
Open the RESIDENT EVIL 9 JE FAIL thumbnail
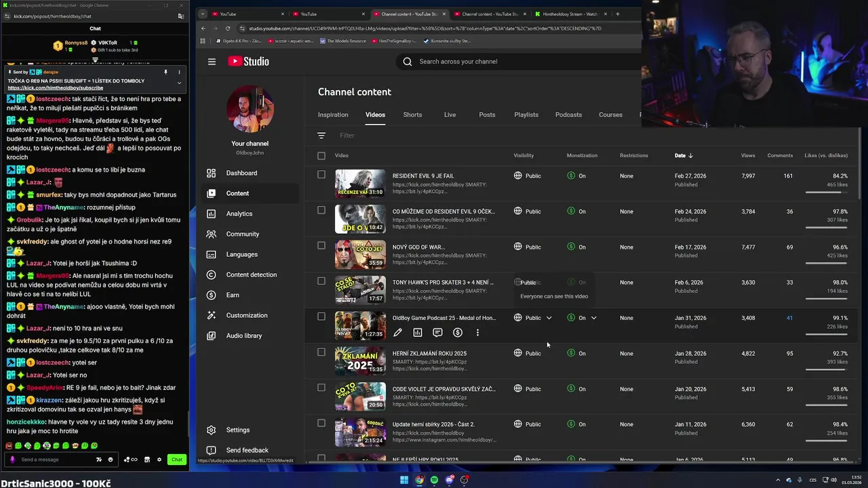pos(360,183)
